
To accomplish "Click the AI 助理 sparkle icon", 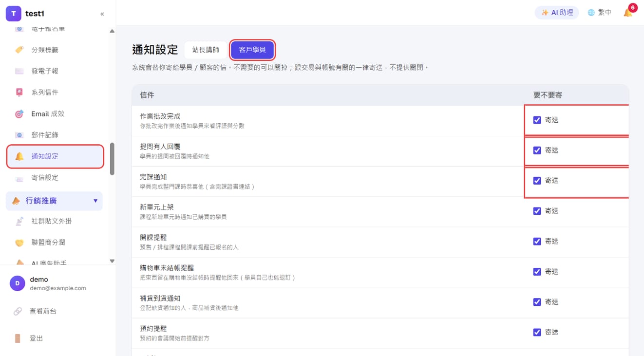I will [x=545, y=13].
